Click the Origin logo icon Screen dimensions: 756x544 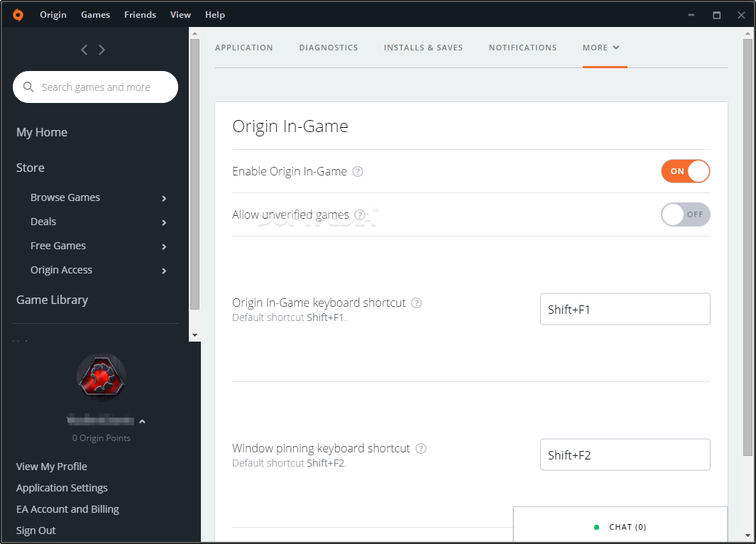18,15
